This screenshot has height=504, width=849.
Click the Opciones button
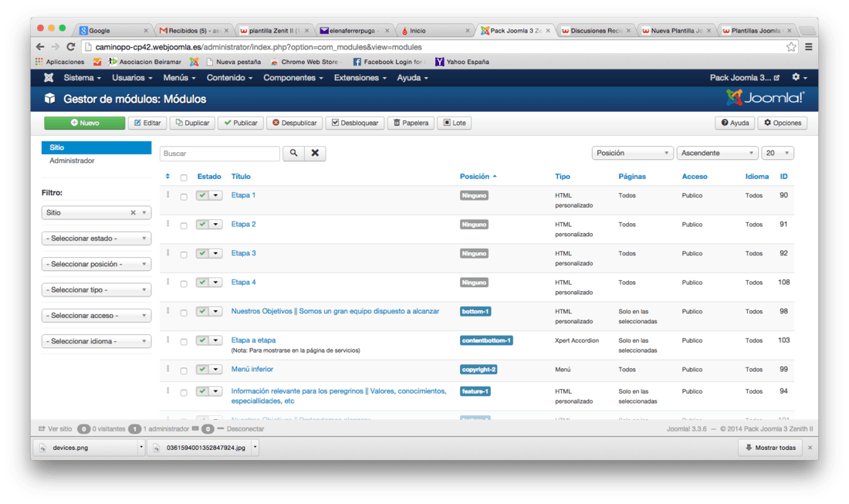coord(783,123)
